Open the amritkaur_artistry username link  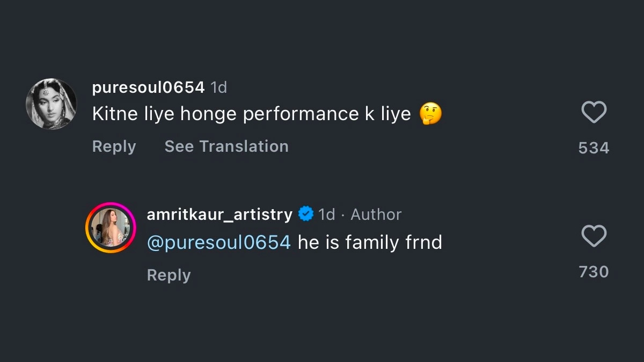pos(219,215)
